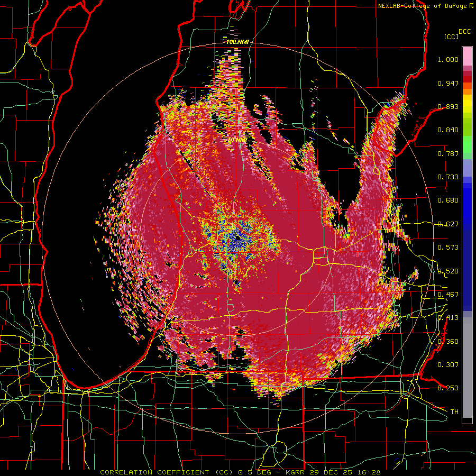The image size is (476, 476).
Task: Click the 0.253 scale value
Action: [x=448, y=388]
